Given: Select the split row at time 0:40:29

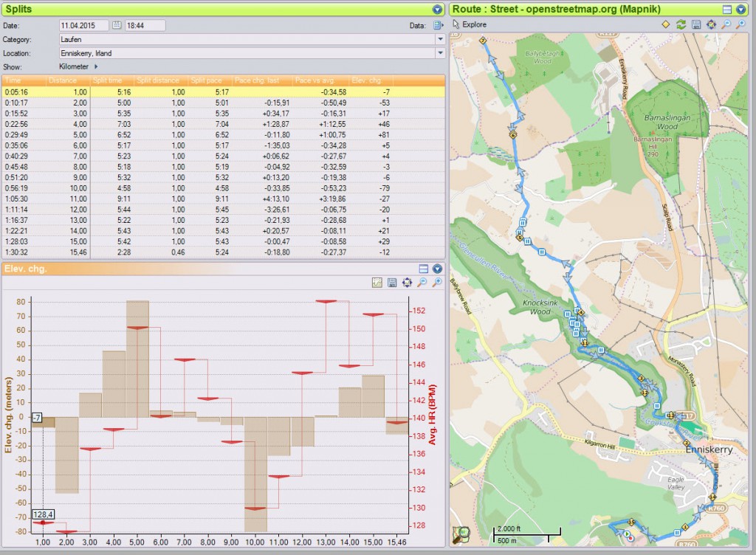Looking at the screenshot, I should tap(223, 156).
